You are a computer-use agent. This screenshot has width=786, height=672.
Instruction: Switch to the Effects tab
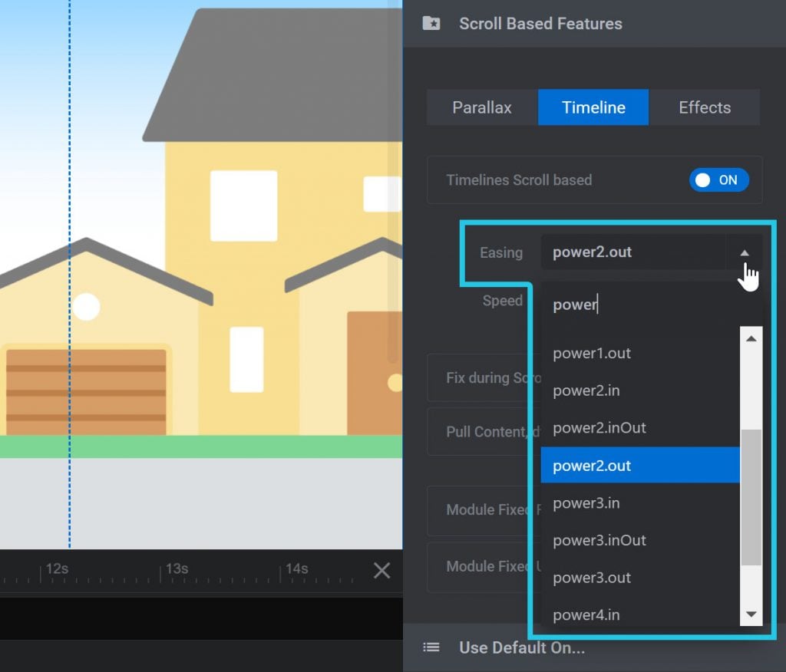704,107
